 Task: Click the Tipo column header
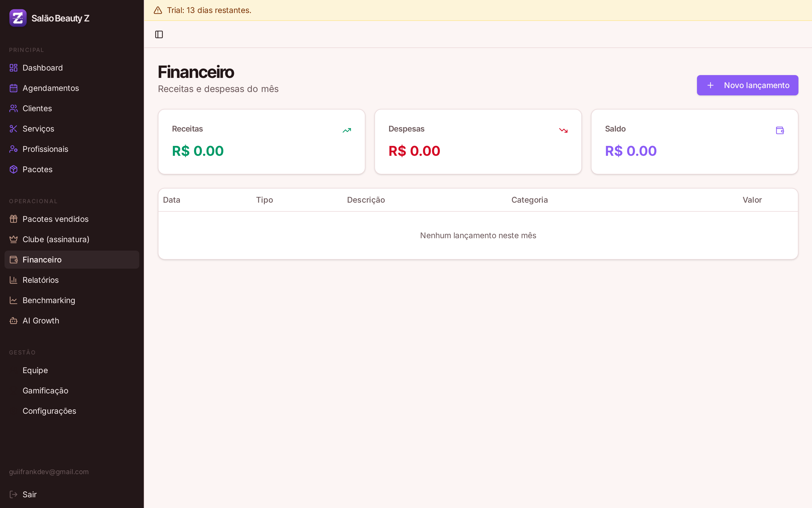[x=264, y=200]
